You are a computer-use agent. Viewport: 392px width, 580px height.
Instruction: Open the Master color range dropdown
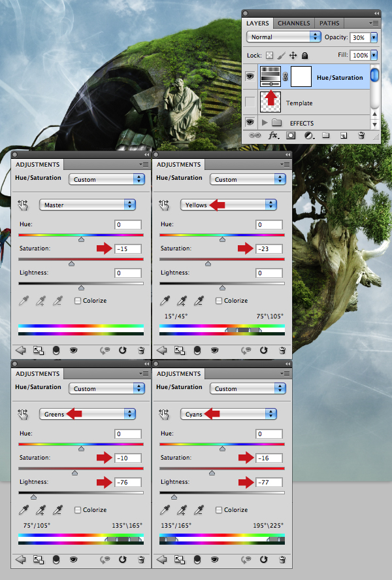pyautogui.click(x=87, y=205)
